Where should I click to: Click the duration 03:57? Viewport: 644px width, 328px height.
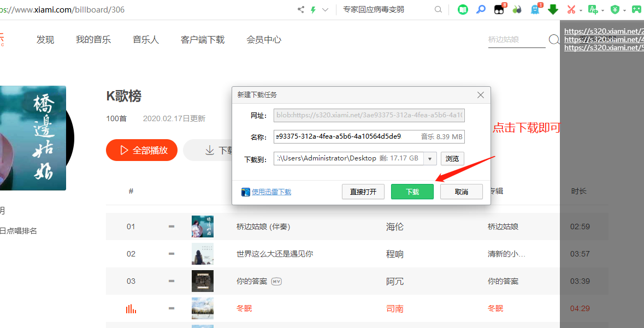tap(580, 254)
